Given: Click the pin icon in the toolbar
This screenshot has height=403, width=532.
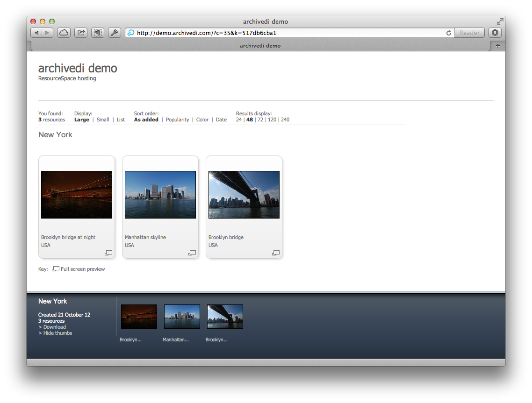Looking at the screenshot, I should point(115,33).
